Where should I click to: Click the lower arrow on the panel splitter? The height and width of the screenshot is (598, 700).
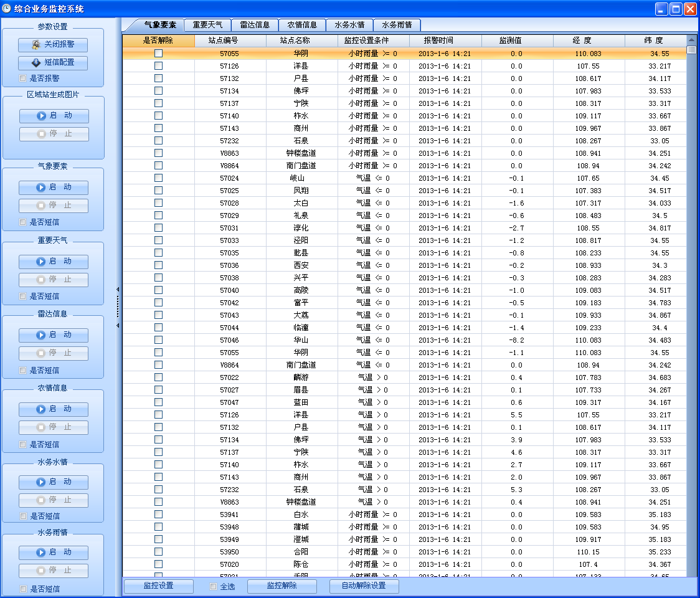118,326
